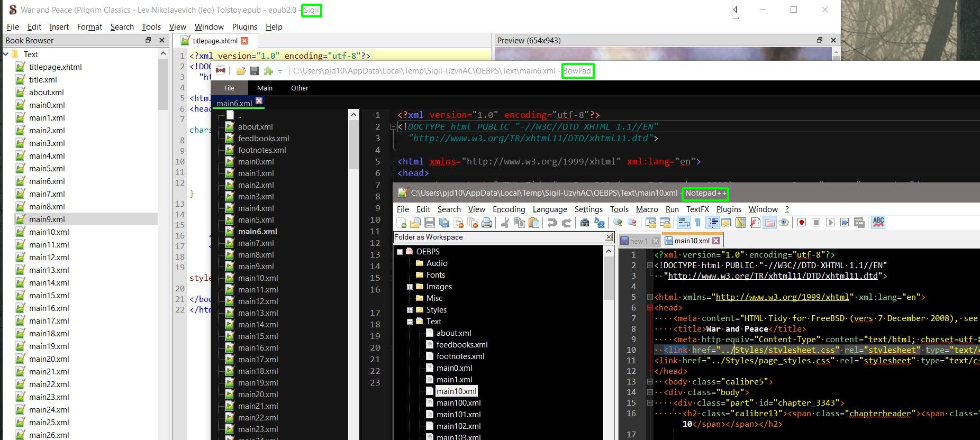Collapse the Text folder in Book Browser
The width and height of the screenshot is (980, 440).
coord(6,54)
